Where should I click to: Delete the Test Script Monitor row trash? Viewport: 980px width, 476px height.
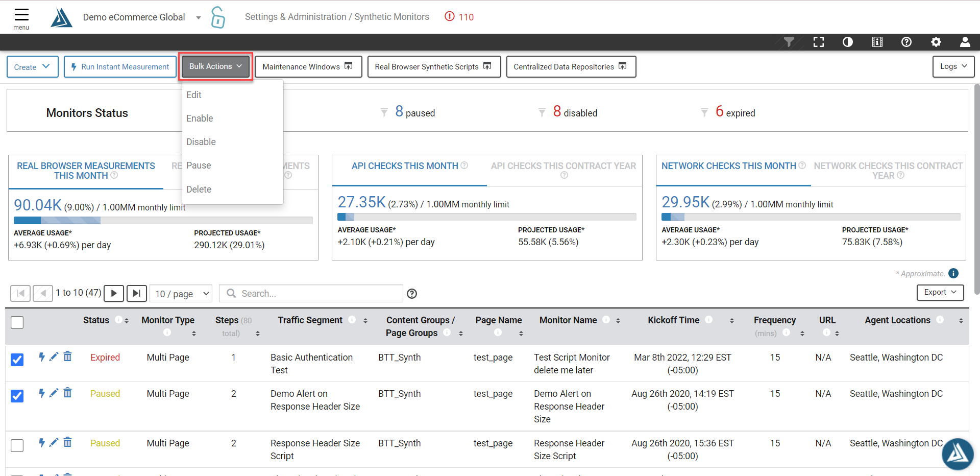[68, 356]
